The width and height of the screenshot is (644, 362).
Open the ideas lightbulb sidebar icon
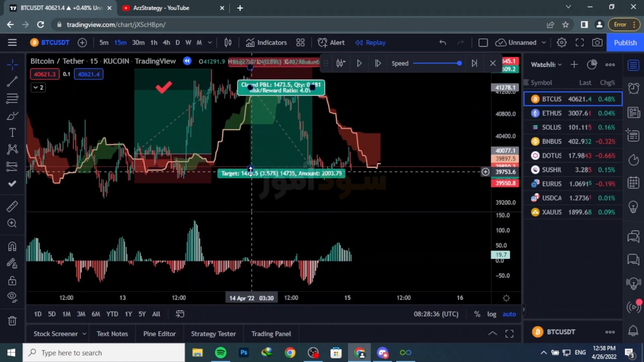pyautogui.click(x=633, y=207)
